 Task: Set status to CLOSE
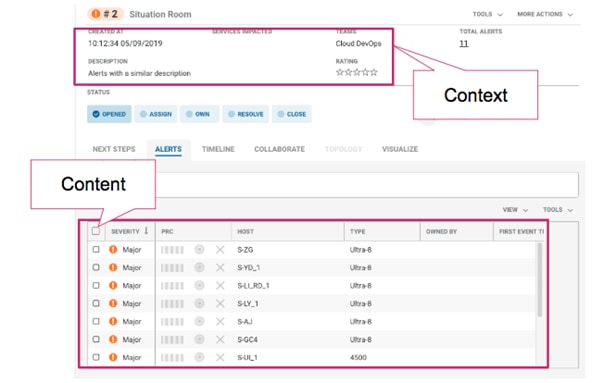[x=292, y=114]
